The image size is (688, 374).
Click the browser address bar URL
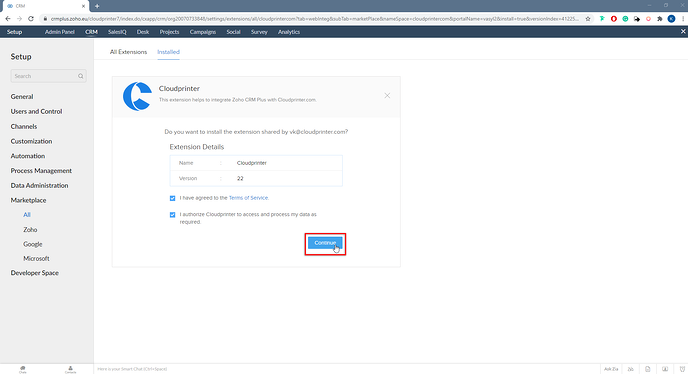[x=314, y=19]
